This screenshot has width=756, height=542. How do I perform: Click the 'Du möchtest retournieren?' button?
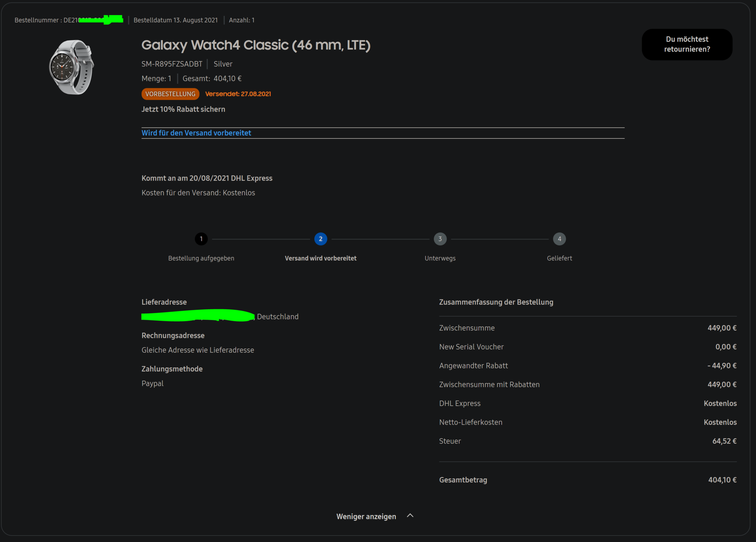click(687, 44)
